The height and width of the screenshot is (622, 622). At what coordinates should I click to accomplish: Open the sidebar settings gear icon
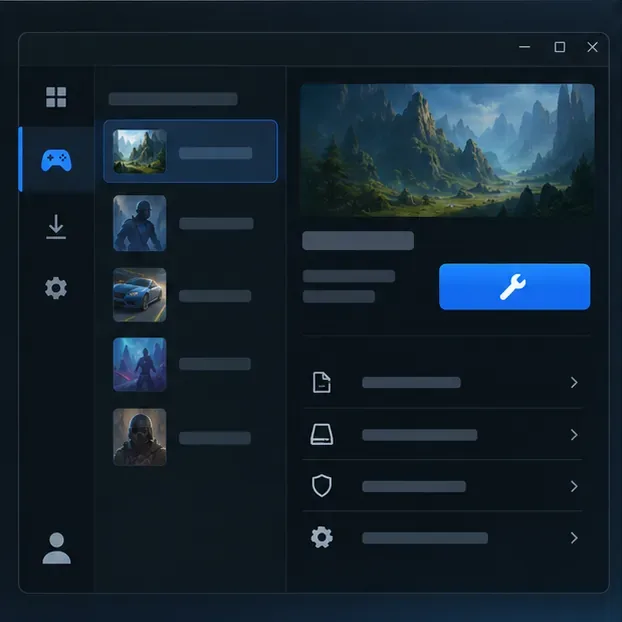[x=56, y=288]
